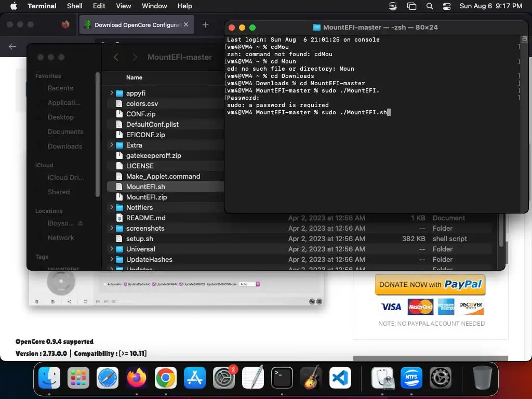Viewport: 532px width, 399px height.
Task: Click the Firefox icon in browser tab bar
Action: coord(65,24)
